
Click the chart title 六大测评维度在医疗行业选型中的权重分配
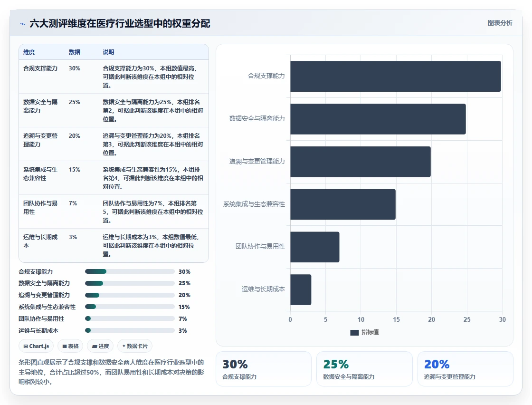click(x=120, y=23)
